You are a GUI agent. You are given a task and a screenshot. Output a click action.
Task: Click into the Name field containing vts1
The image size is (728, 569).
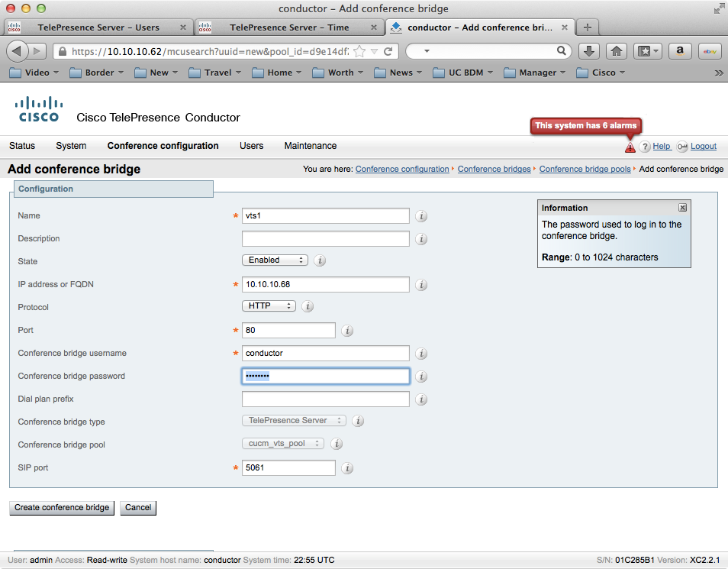click(x=326, y=215)
